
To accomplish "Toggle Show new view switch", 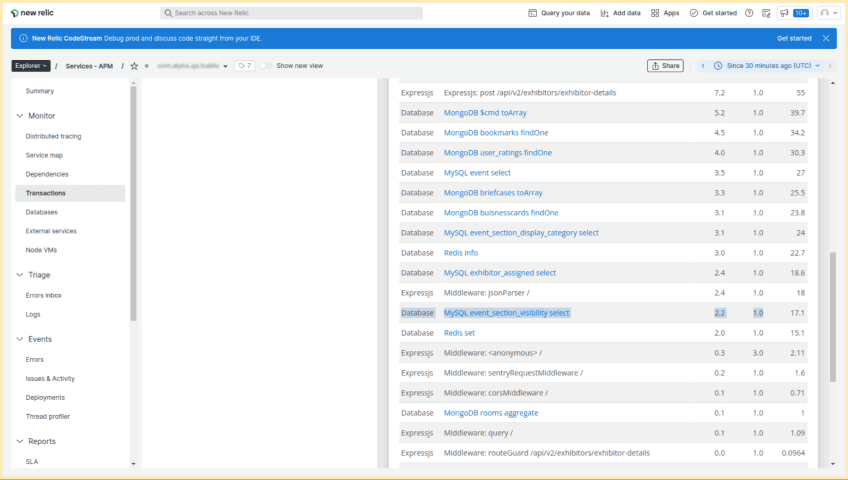I will (265, 66).
